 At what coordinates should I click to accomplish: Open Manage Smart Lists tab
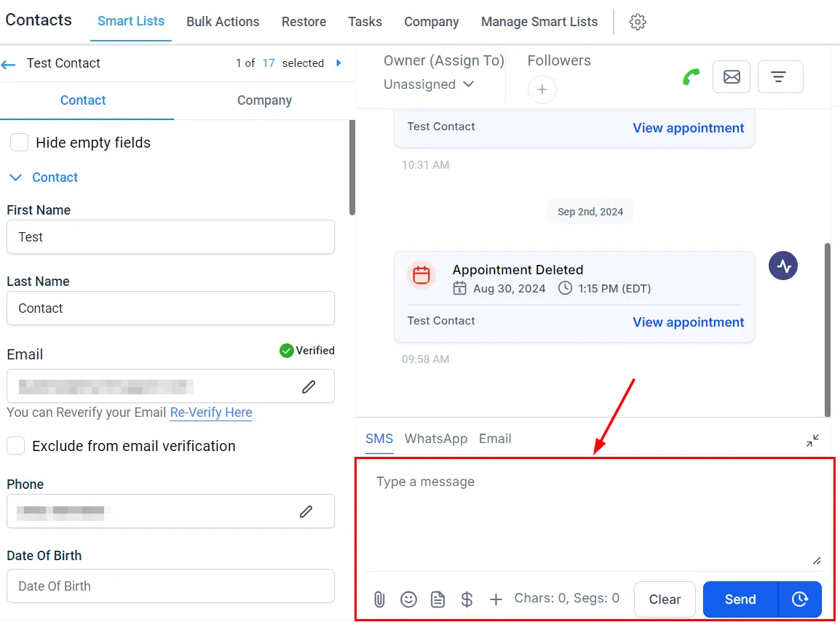[x=539, y=22]
